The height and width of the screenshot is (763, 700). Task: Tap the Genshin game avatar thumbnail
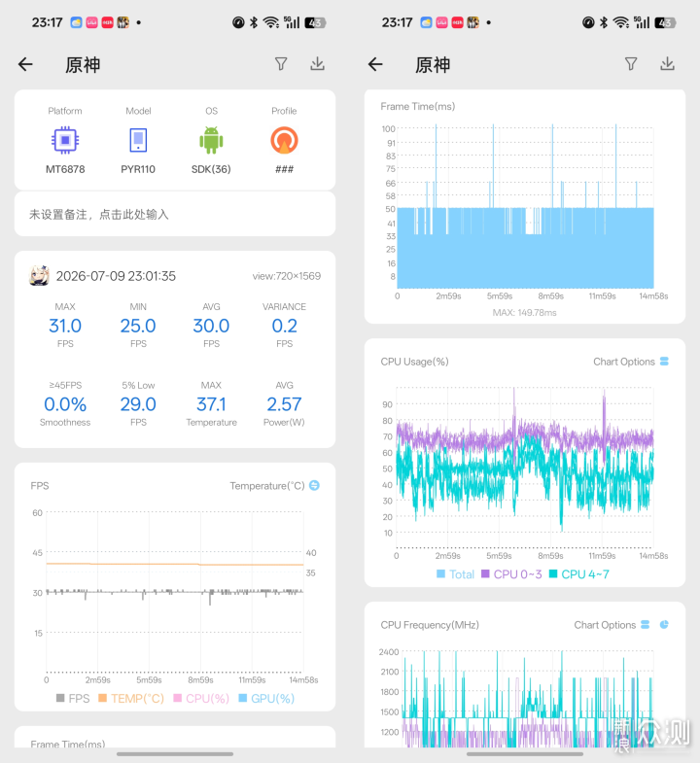[x=39, y=275]
